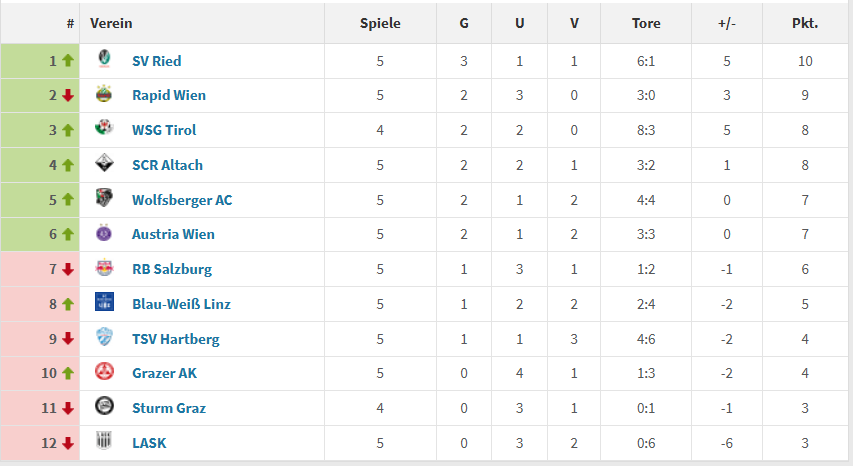Click the green up arrow beside rank 1
The height and width of the screenshot is (466, 853).
[67, 60]
